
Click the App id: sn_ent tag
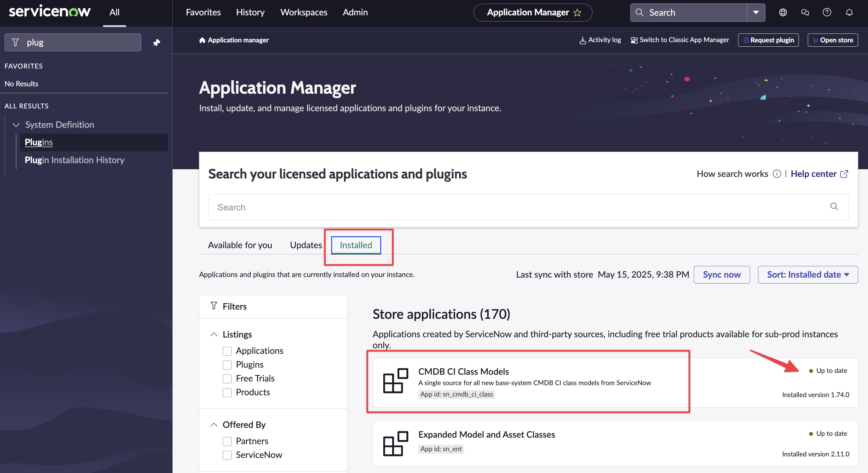441,449
